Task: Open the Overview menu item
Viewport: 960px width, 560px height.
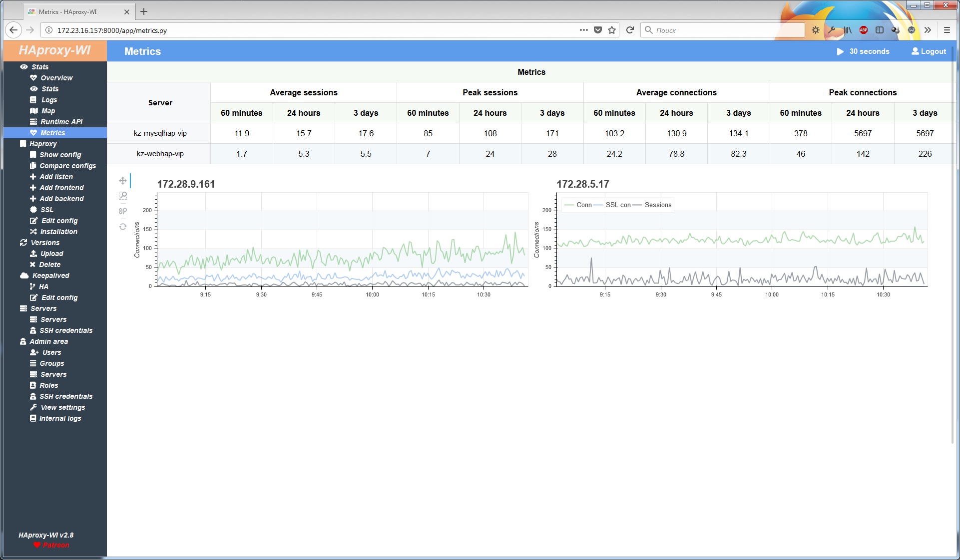Action: (56, 78)
